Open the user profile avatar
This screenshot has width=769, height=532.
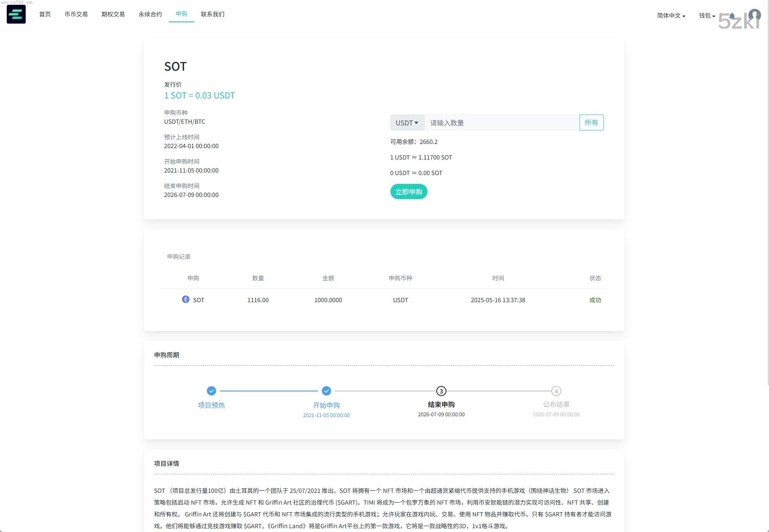pyautogui.click(x=754, y=16)
